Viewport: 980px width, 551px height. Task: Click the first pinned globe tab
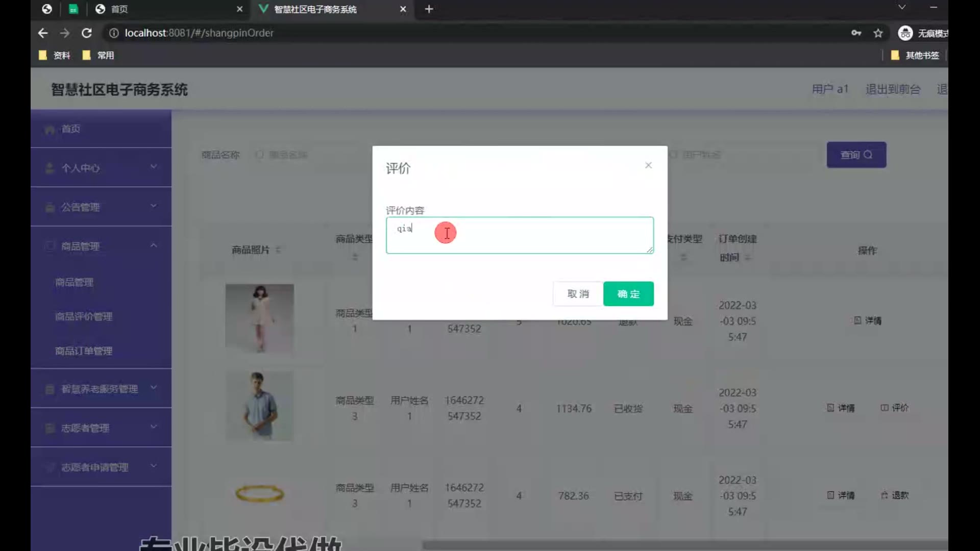click(x=47, y=9)
